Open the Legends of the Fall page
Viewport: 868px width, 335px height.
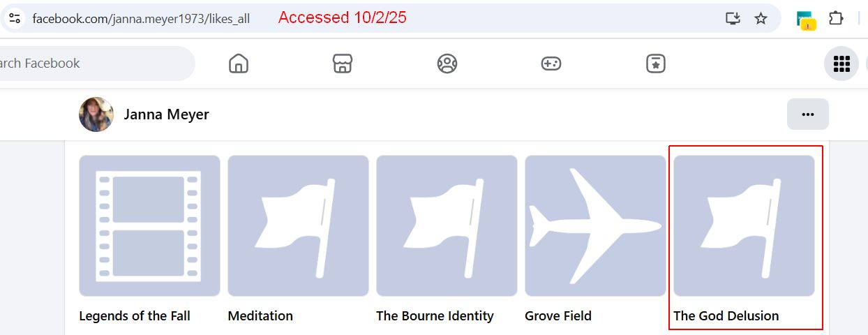(x=135, y=316)
